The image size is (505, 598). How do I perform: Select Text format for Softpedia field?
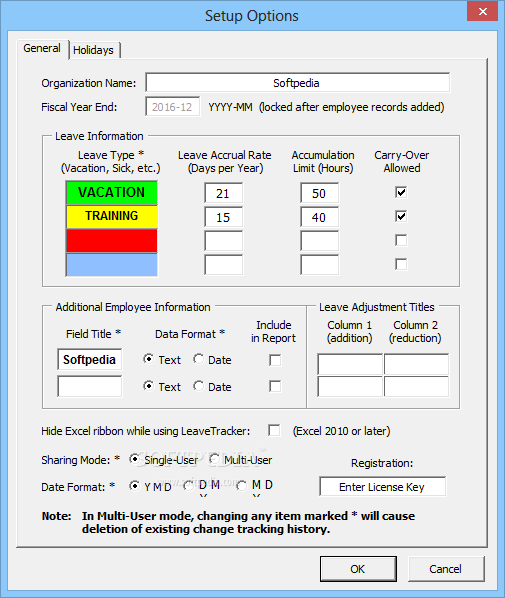click(x=162, y=360)
